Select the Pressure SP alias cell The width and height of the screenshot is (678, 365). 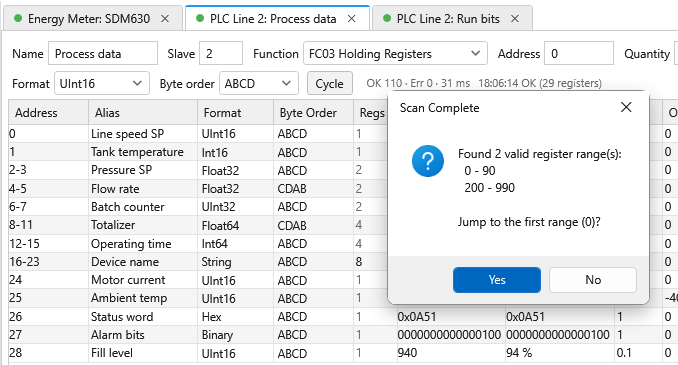[x=143, y=170]
